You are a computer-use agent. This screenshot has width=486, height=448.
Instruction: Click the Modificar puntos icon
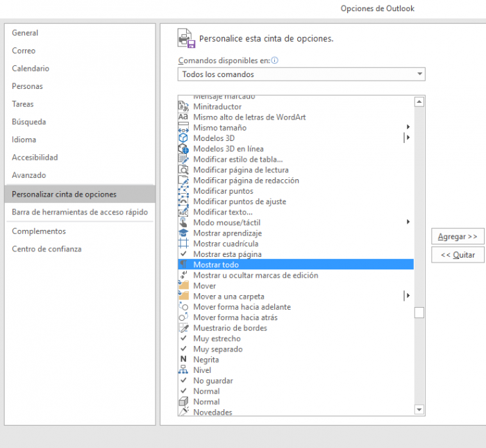pyautogui.click(x=183, y=191)
